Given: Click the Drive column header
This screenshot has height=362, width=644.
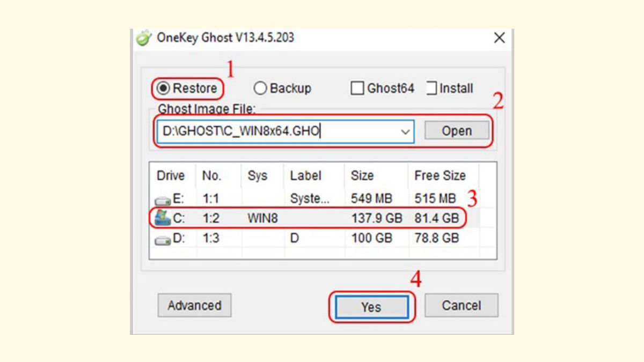Looking at the screenshot, I should (171, 176).
